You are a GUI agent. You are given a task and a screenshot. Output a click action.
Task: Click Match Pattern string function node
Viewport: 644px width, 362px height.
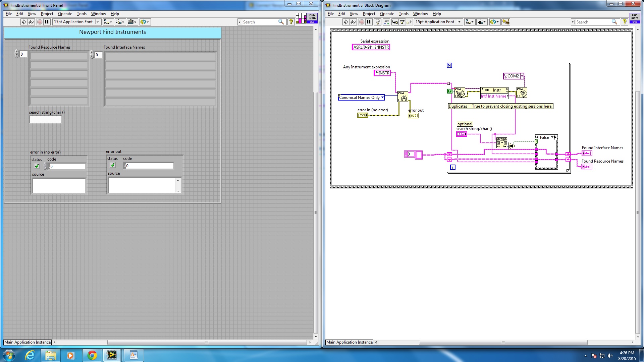pos(501,143)
